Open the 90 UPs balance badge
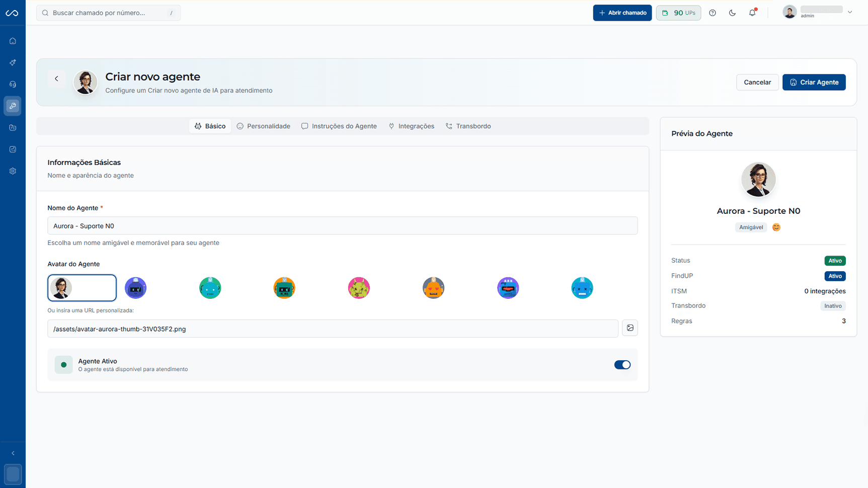This screenshot has width=868, height=488. click(x=678, y=13)
